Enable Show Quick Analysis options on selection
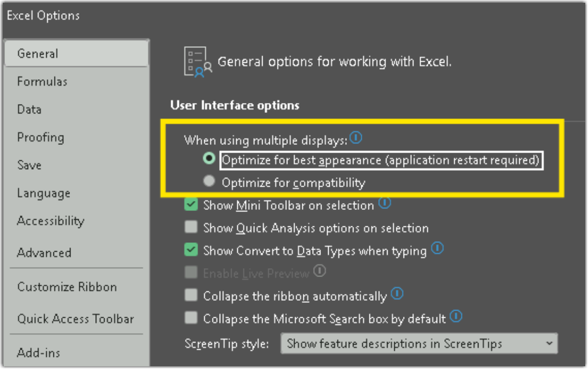This screenshot has width=588, height=369. pyautogui.click(x=191, y=226)
